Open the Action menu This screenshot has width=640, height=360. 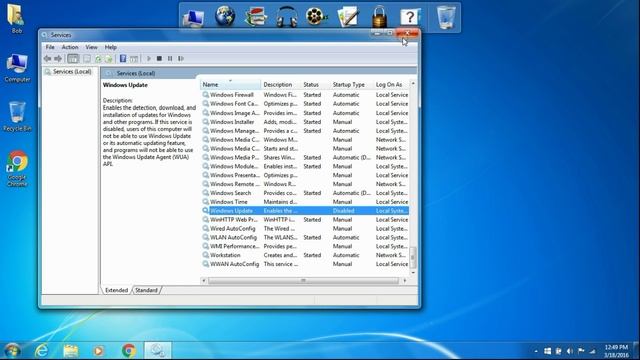[x=70, y=47]
